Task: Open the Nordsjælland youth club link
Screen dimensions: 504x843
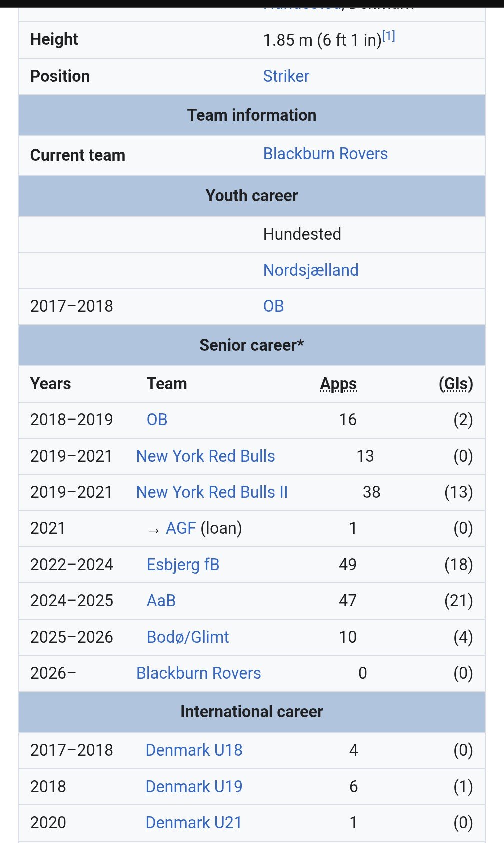Action: 310,270
